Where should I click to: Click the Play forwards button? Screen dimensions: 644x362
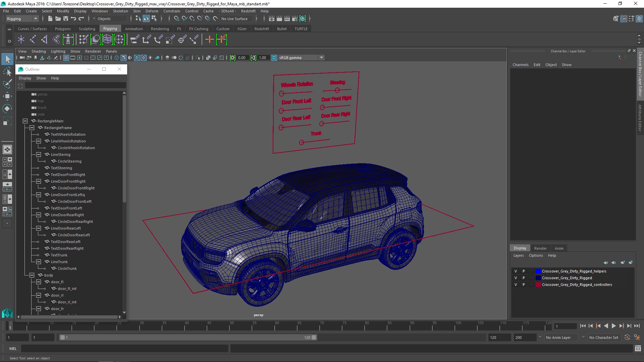click(613, 326)
